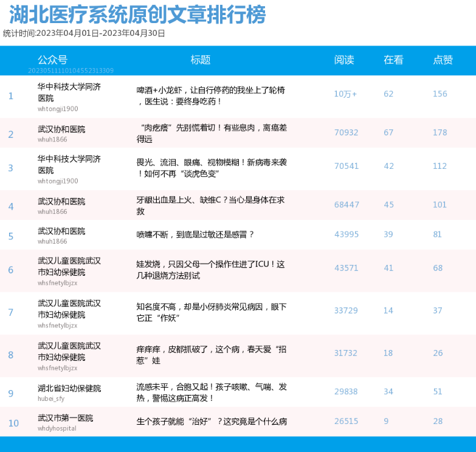Select 湖北省妇幼保健院 account name

pos(69,388)
